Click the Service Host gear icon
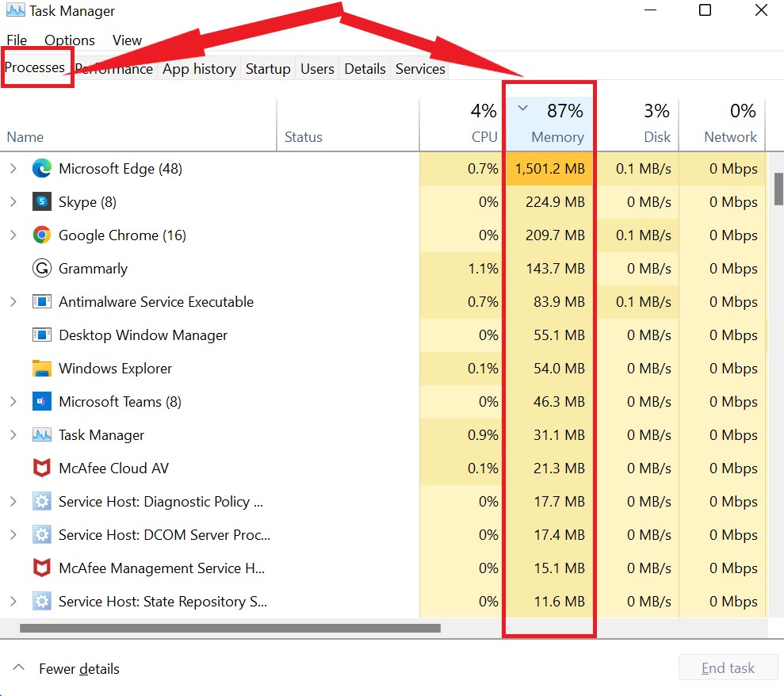 point(41,501)
